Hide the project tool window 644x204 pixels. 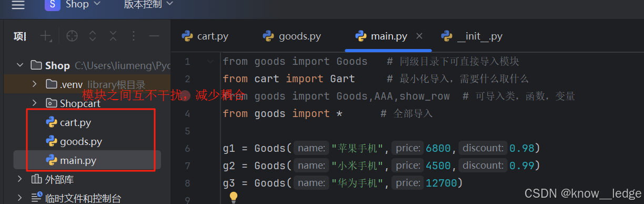tap(154, 36)
